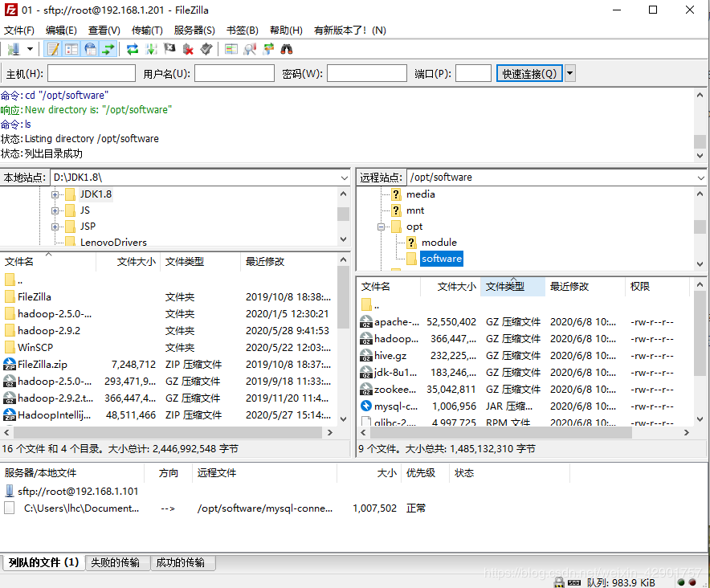Select the hive.gz remote file icon
The image size is (710, 588).
[366, 356]
